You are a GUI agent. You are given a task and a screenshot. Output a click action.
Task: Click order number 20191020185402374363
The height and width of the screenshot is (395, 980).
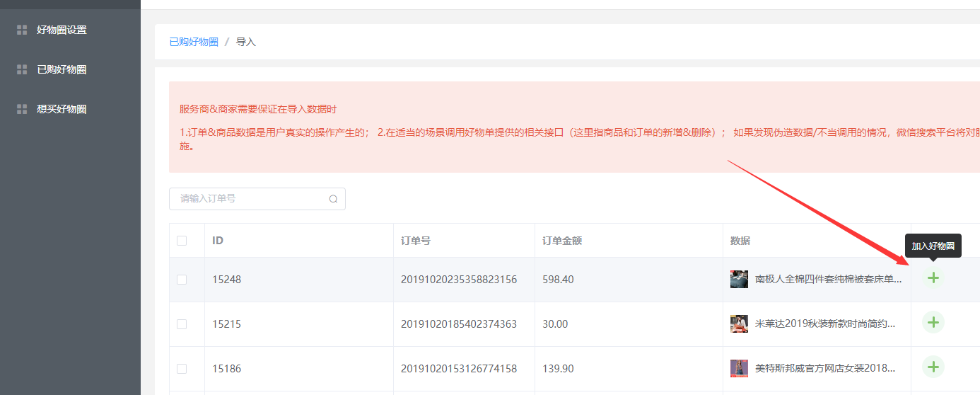pos(459,324)
